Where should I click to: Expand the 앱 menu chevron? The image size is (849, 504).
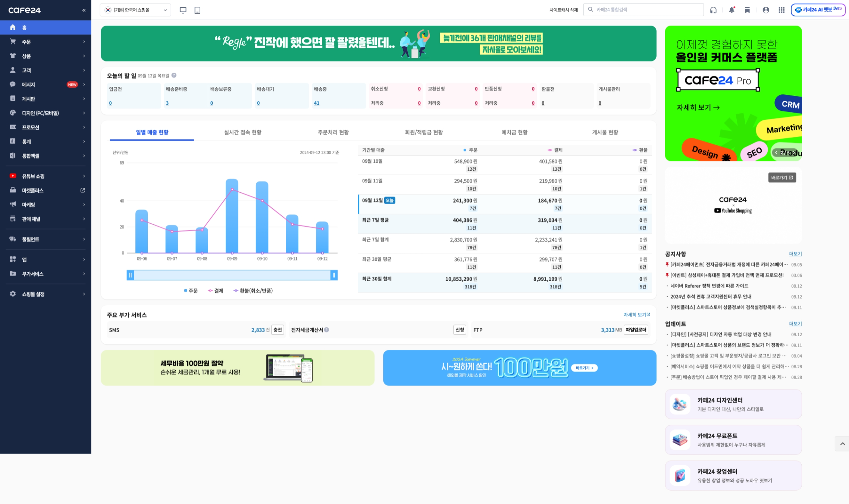[x=84, y=259]
